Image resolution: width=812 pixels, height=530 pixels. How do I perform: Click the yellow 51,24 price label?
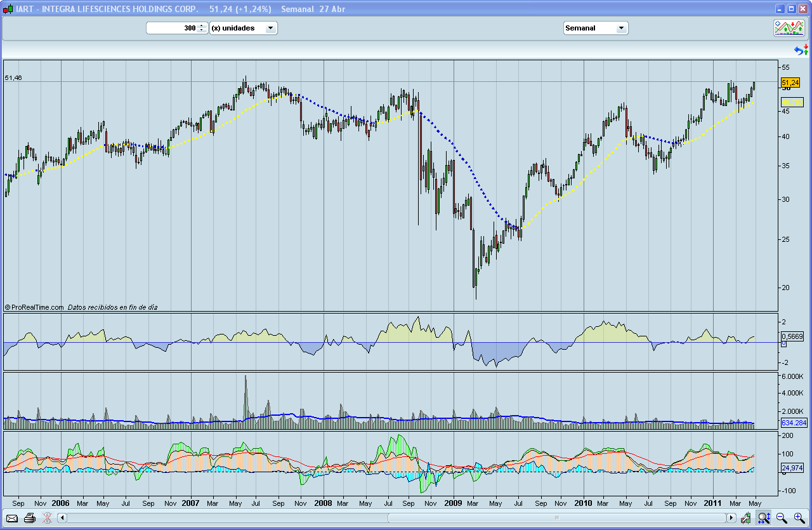pos(790,83)
